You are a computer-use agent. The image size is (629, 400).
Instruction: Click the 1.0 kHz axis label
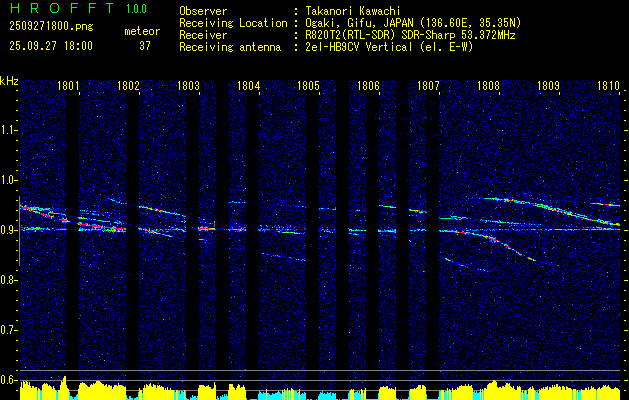(9, 180)
